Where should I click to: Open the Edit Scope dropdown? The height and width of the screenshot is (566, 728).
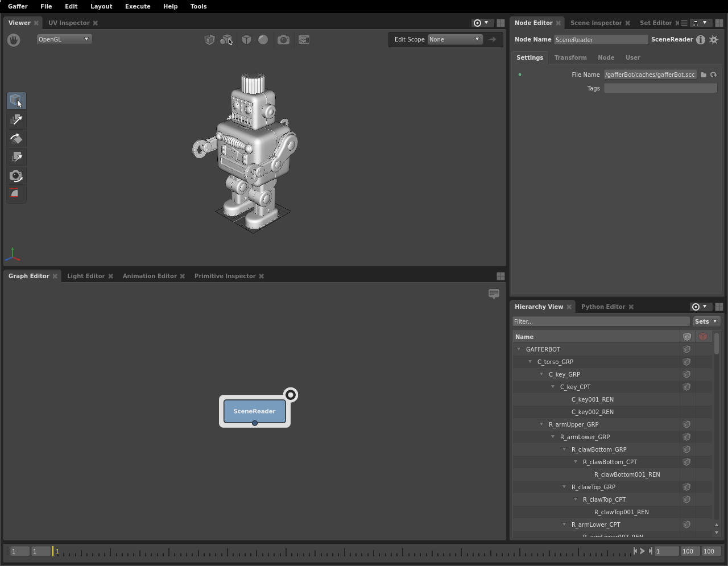point(454,39)
